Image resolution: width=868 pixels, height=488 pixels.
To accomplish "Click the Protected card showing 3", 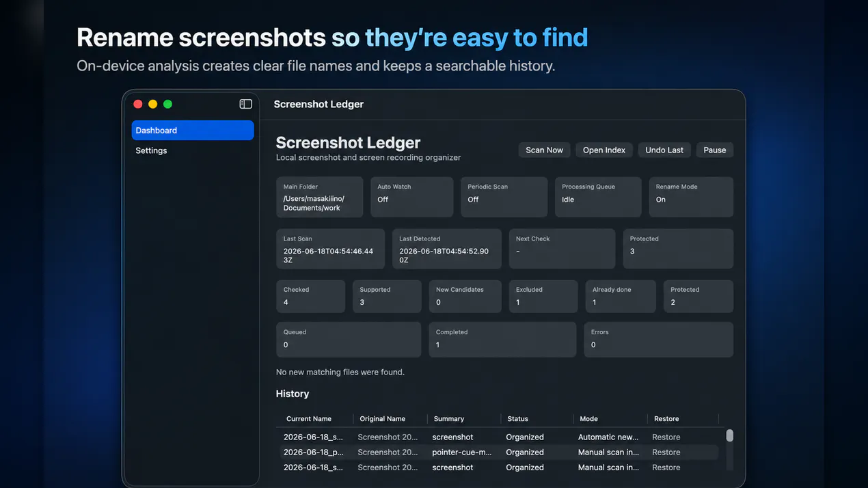I will click(679, 249).
